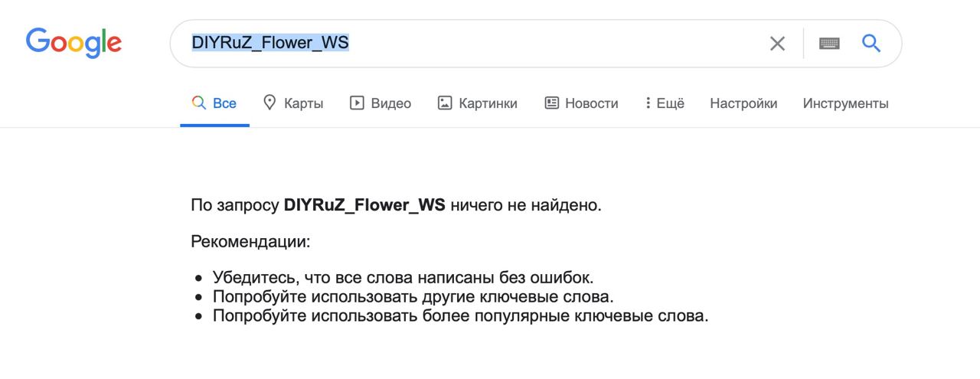Click the Рекомендации heading text
Screen dimensions: 980x379
250,242
